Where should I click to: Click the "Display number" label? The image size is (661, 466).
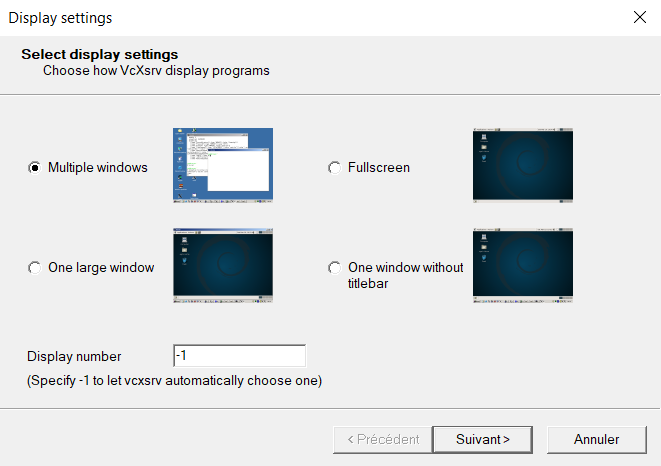click(74, 357)
